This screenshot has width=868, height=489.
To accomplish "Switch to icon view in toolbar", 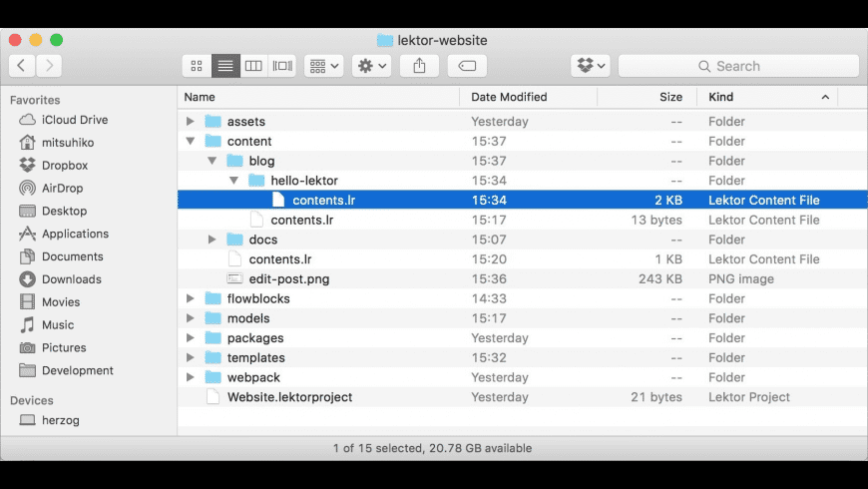I will (x=197, y=66).
